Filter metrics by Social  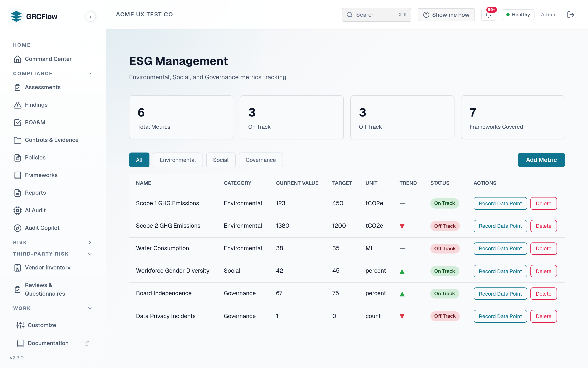(221, 160)
